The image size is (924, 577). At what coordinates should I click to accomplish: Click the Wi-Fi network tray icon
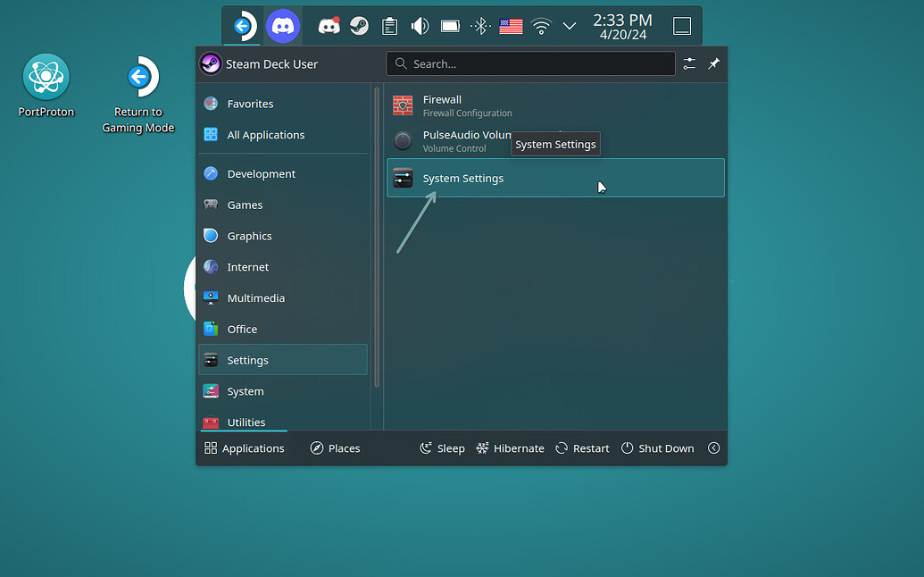point(540,26)
